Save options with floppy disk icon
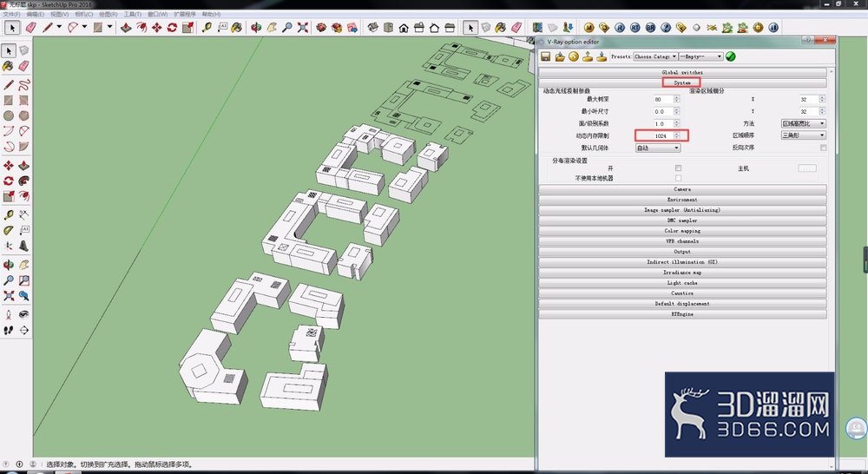Viewport: 868px width, 474px height. coord(546,56)
